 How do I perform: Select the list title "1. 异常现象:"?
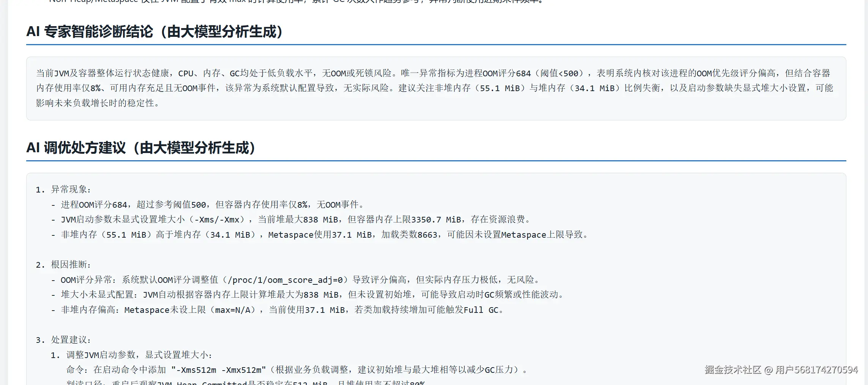click(63, 189)
